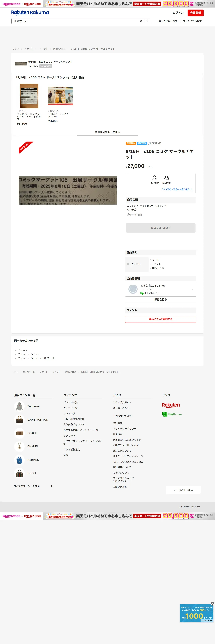Click 関連商品をもっと見る button
Image resolution: width=215 pixels, height=644 pixels.
click(107, 132)
